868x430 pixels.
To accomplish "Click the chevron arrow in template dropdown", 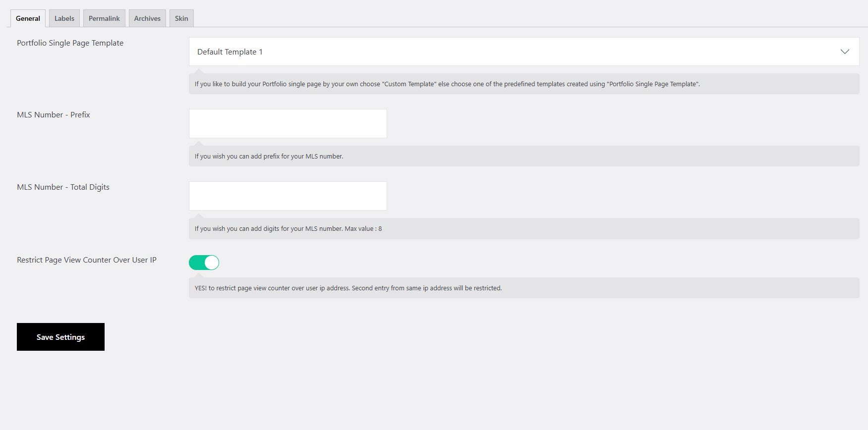I will coord(845,52).
